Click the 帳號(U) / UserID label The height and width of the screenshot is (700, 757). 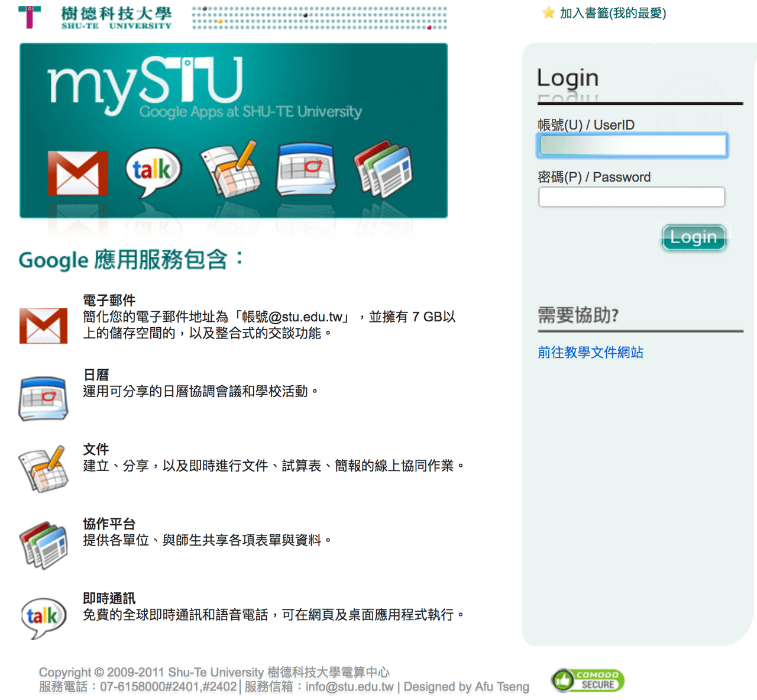[586, 125]
